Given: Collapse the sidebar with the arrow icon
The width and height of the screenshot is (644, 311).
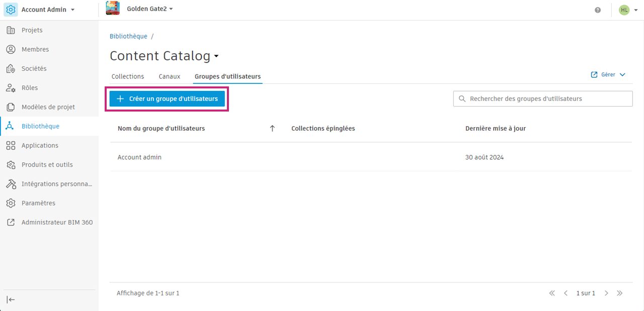Looking at the screenshot, I should coord(11,299).
